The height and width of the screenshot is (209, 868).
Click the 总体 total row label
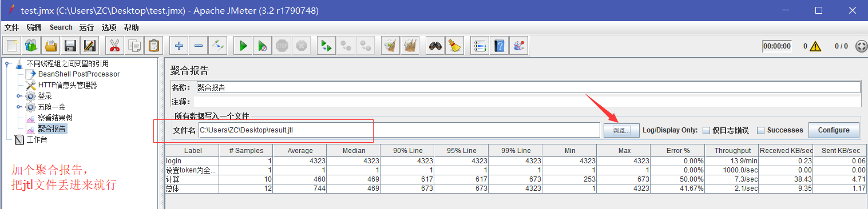192,188
